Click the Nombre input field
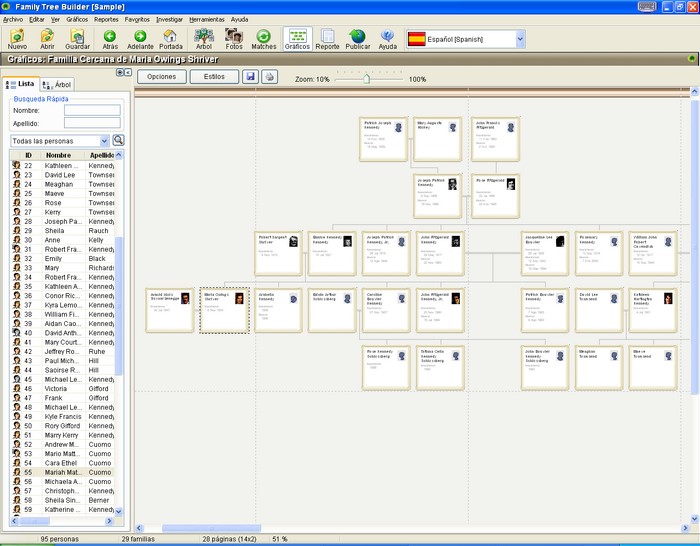This screenshot has height=546, width=700. 92,110
